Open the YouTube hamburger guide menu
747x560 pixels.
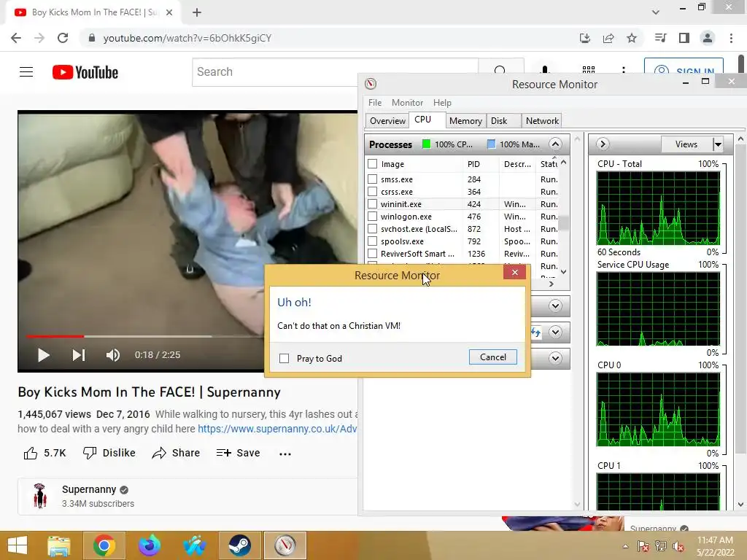[x=26, y=72]
